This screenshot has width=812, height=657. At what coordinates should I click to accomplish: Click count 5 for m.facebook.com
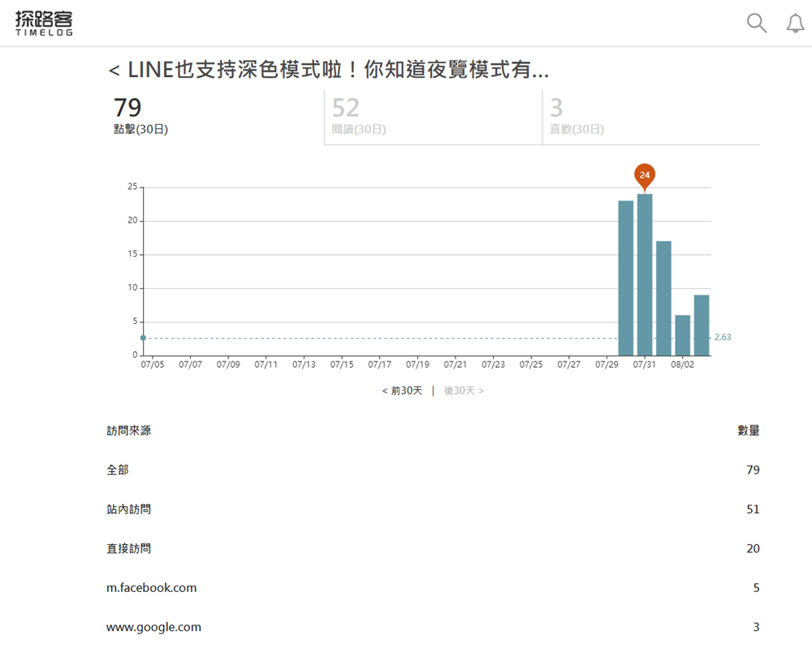point(756,588)
